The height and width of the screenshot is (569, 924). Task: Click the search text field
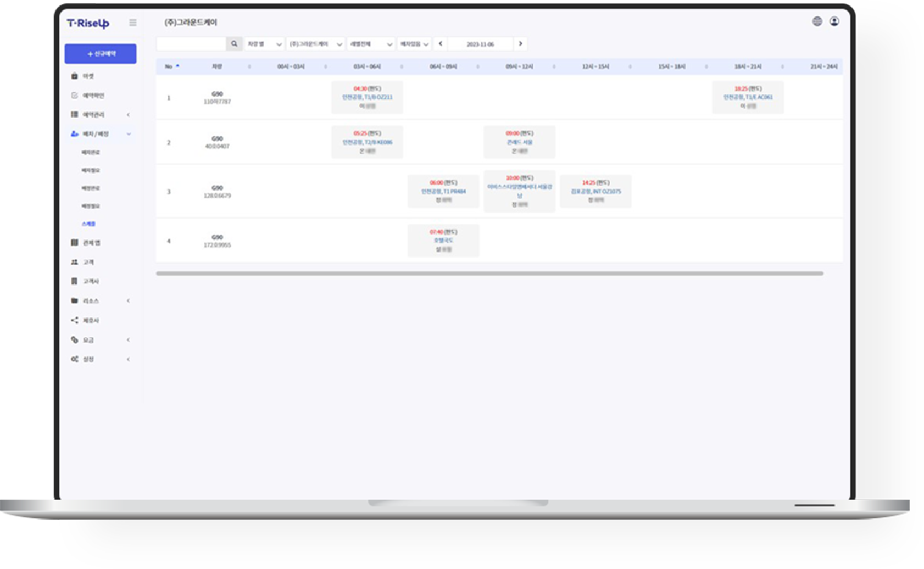[x=191, y=44]
